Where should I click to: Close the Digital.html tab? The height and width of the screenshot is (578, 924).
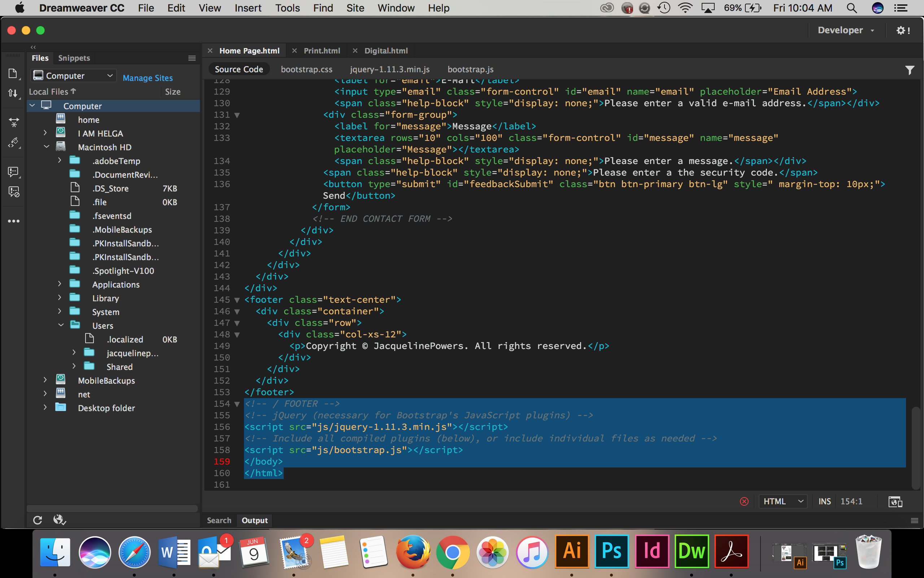pos(355,51)
